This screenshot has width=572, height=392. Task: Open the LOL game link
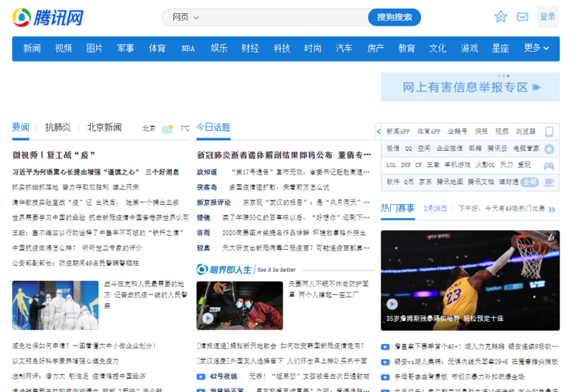point(391,165)
